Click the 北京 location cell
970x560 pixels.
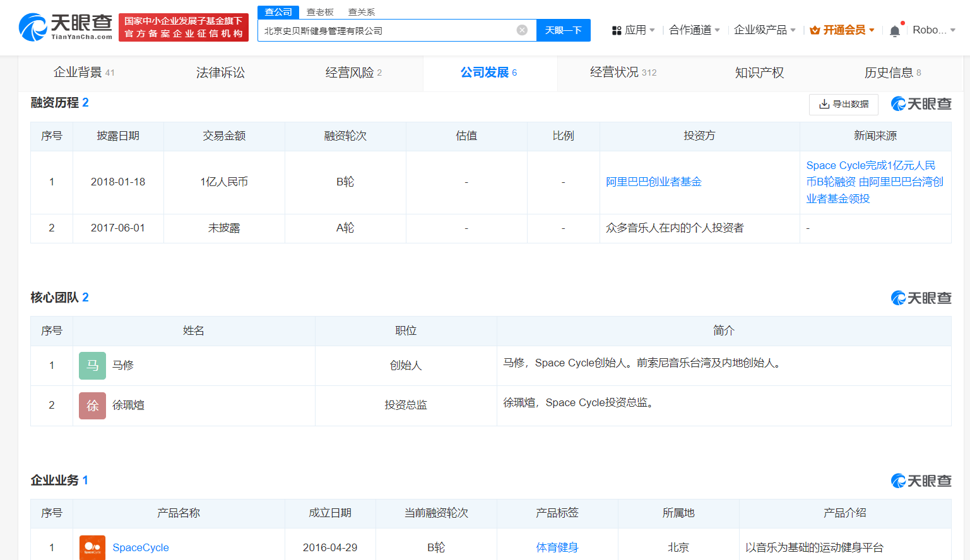click(x=678, y=547)
